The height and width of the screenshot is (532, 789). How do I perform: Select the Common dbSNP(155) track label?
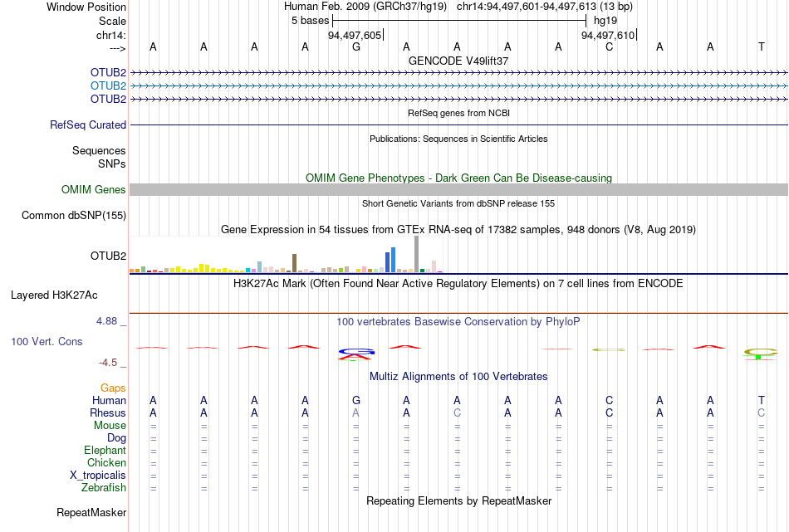click(x=74, y=215)
